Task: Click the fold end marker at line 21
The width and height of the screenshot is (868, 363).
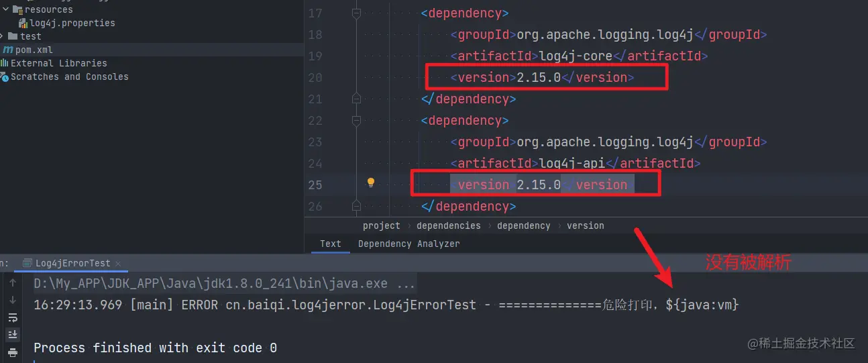Action: [x=356, y=99]
